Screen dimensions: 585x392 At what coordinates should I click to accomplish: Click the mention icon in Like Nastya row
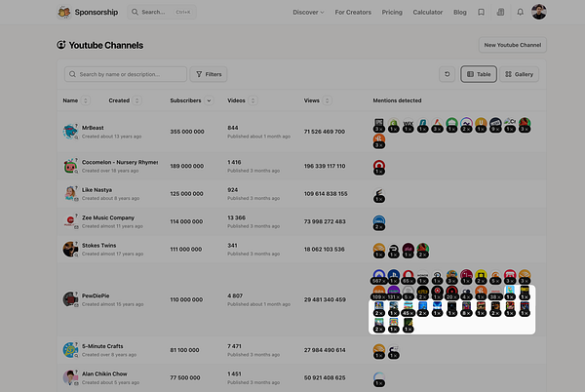tap(379, 195)
